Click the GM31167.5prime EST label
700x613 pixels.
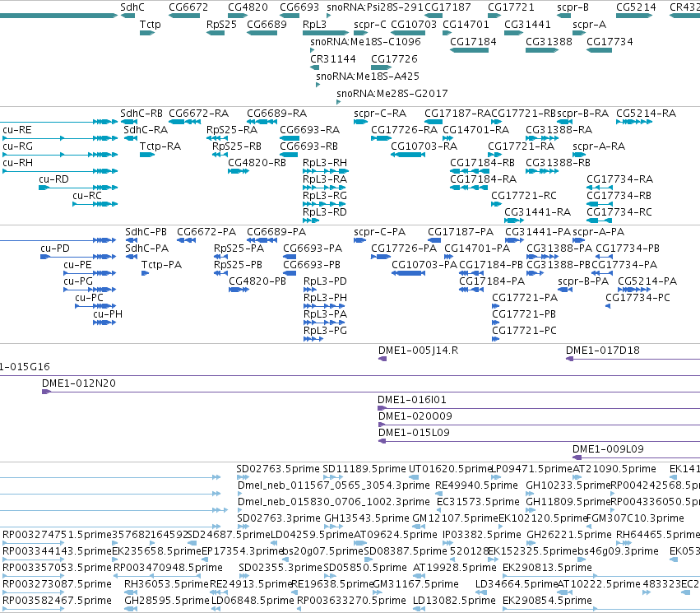[x=415, y=584]
